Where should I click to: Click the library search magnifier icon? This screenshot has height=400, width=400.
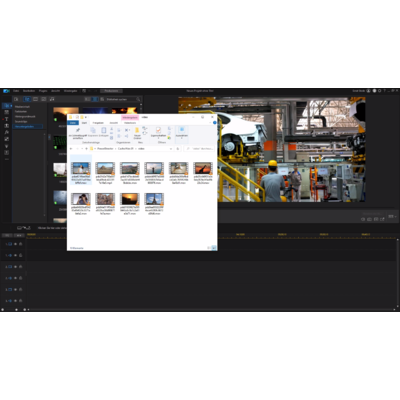138,99
